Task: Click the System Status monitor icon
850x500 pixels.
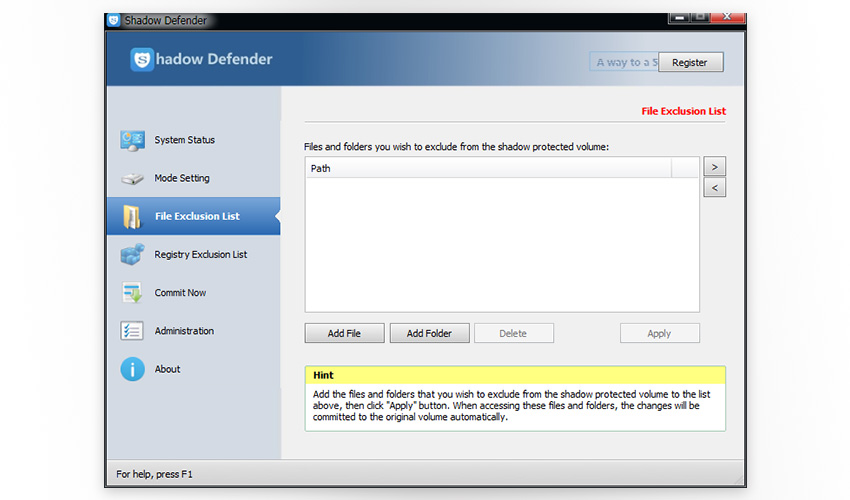Action: [x=132, y=140]
